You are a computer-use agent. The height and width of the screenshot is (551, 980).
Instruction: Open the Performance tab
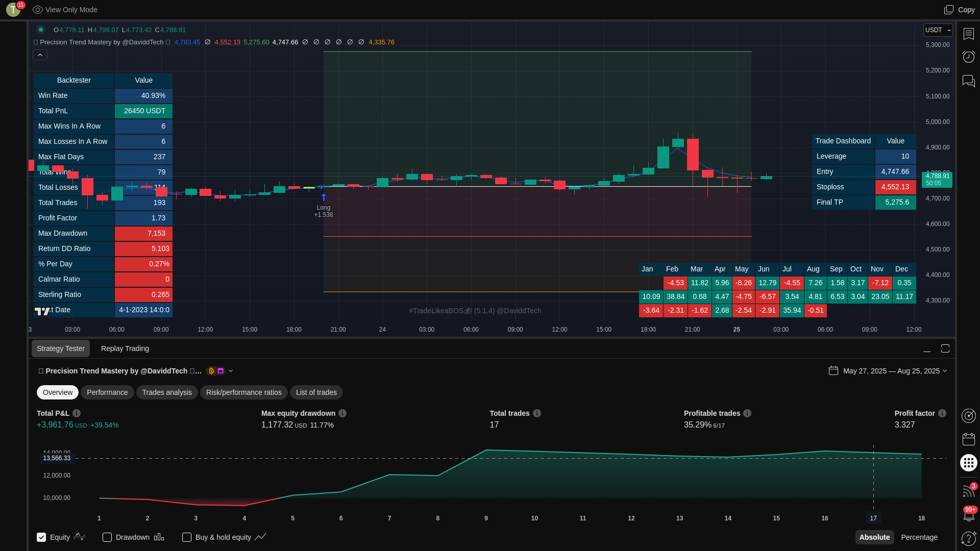107,392
